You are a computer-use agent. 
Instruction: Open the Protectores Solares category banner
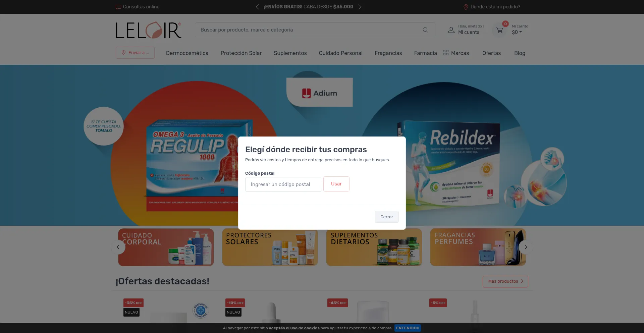tap(270, 247)
